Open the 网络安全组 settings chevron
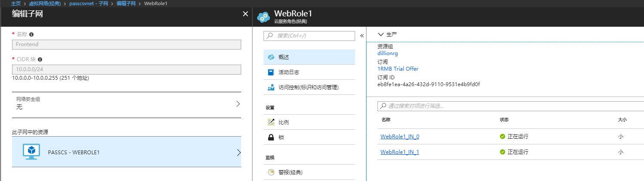644x181 pixels. tap(238, 104)
